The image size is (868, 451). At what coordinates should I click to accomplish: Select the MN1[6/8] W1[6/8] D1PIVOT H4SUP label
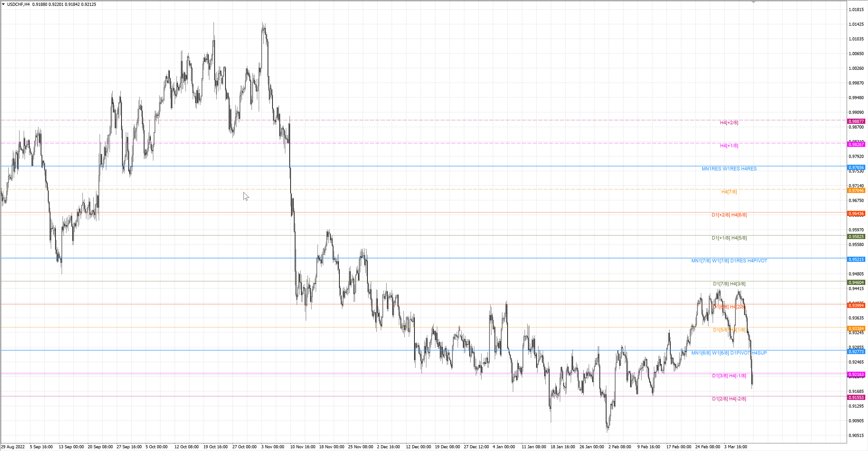coord(729,353)
